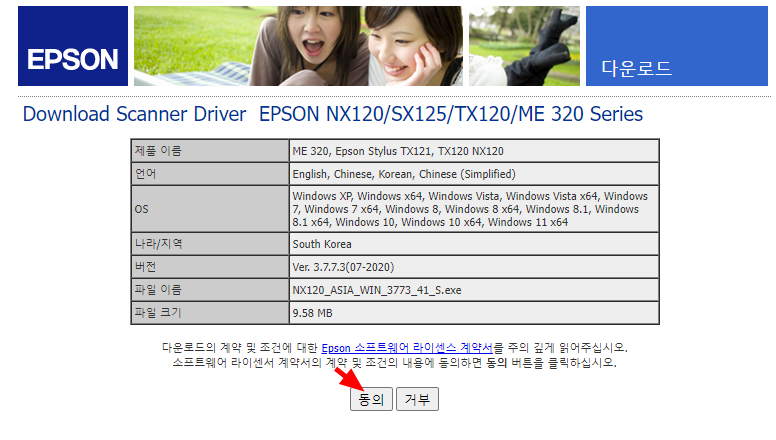The width and height of the screenshot is (776, 440).
Task: Select the 제품 이름 label cell
Action: pyautogui.click(x=210, y=151)
